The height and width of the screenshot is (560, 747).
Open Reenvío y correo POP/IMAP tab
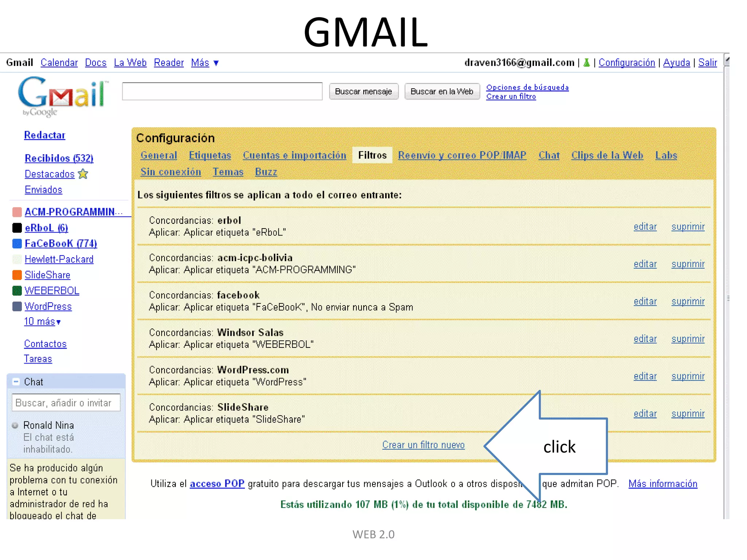point(462,155)
